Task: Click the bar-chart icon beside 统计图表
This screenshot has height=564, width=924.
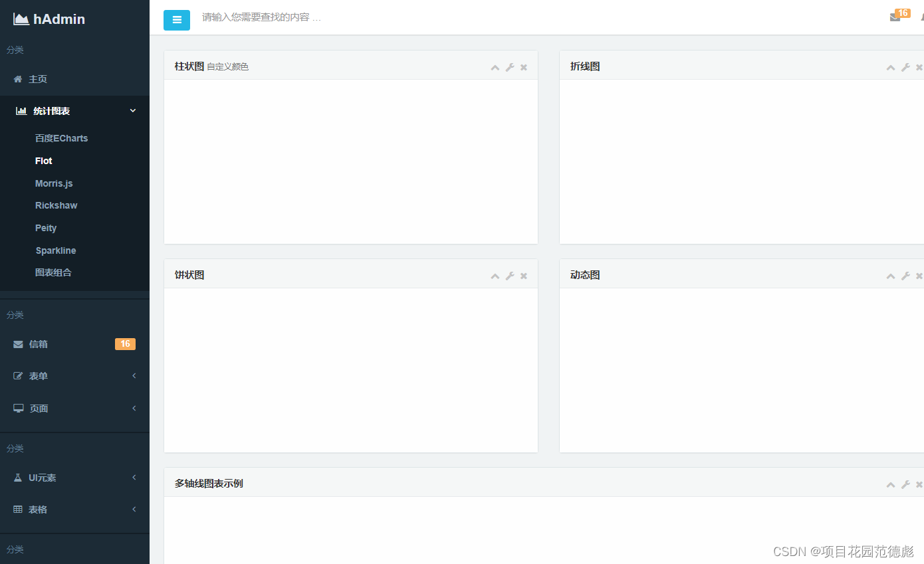Action: (21, 111)
